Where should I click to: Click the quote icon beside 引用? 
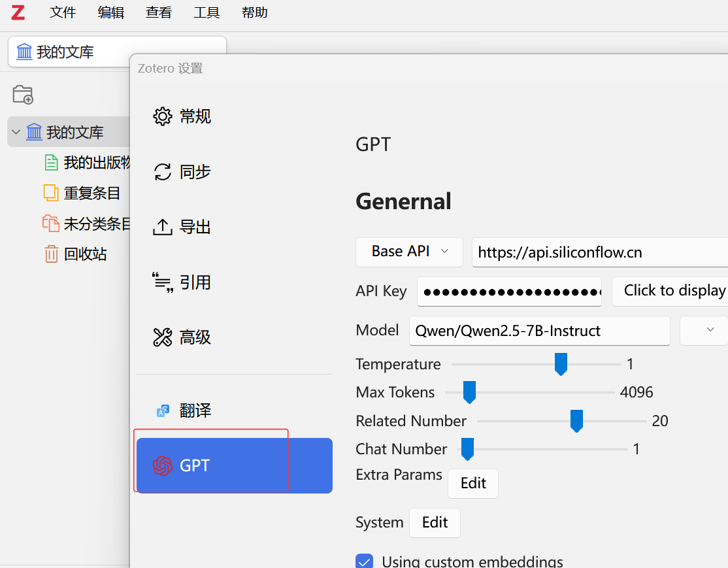(163, 282)
